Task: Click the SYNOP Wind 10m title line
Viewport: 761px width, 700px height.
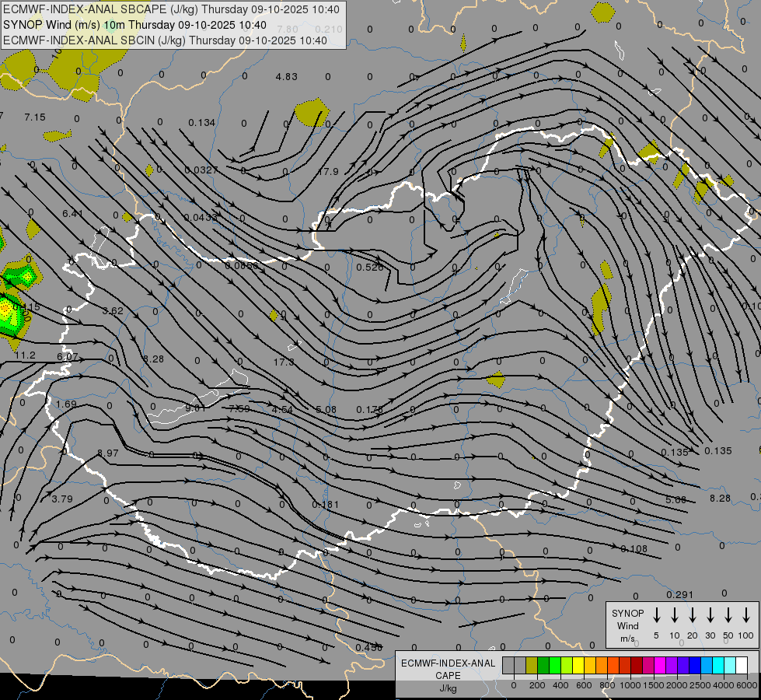Action: tap(134, 25)
